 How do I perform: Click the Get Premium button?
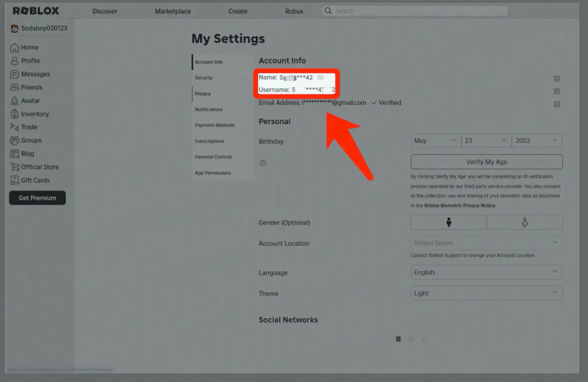pyautogui.click(x=38, y=198)
